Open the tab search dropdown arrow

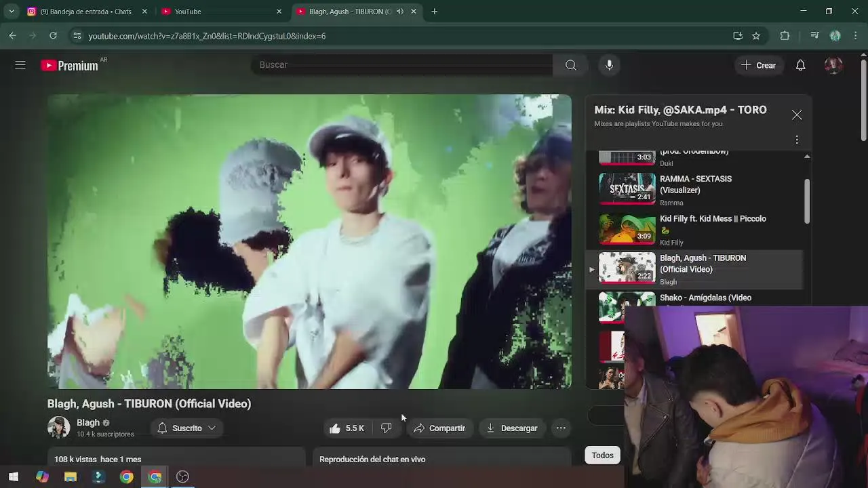click(12, 12)
